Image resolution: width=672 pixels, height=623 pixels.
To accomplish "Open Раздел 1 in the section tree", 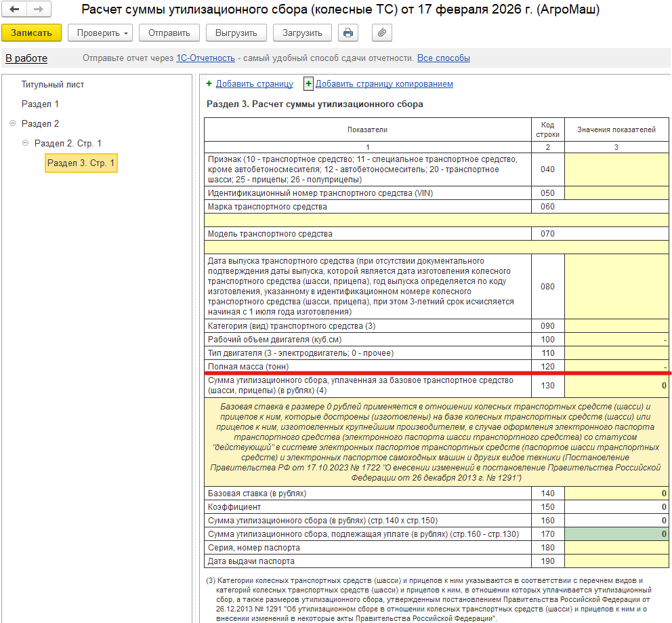I will click(x=40, y=104).
